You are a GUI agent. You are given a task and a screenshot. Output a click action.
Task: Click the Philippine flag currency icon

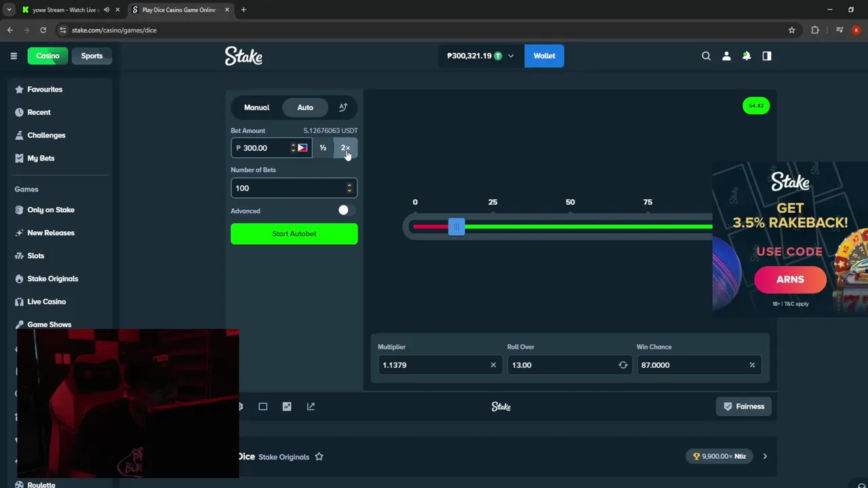coord(302,148)
